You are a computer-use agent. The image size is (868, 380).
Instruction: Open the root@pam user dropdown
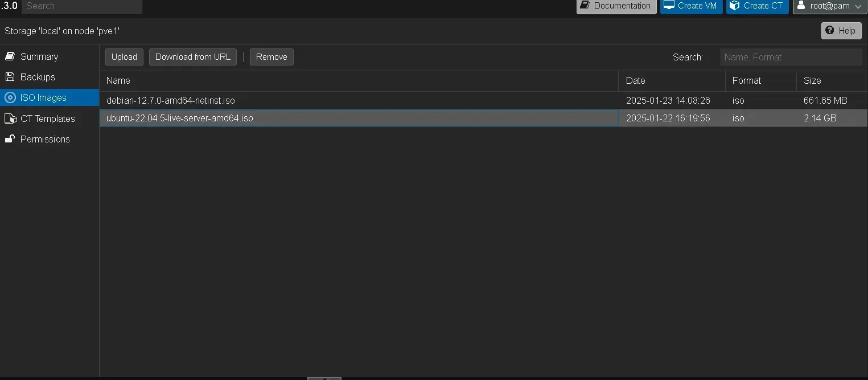pyautogui.click(x=829, y=6)
